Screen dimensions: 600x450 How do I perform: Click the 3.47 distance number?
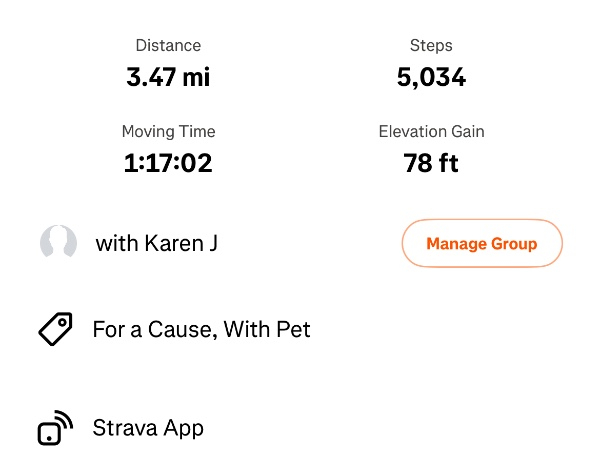coord(149,77)
